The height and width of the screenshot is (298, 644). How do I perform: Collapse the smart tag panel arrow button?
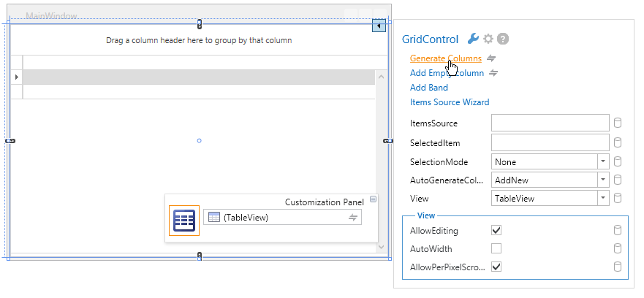pos(379,26)
